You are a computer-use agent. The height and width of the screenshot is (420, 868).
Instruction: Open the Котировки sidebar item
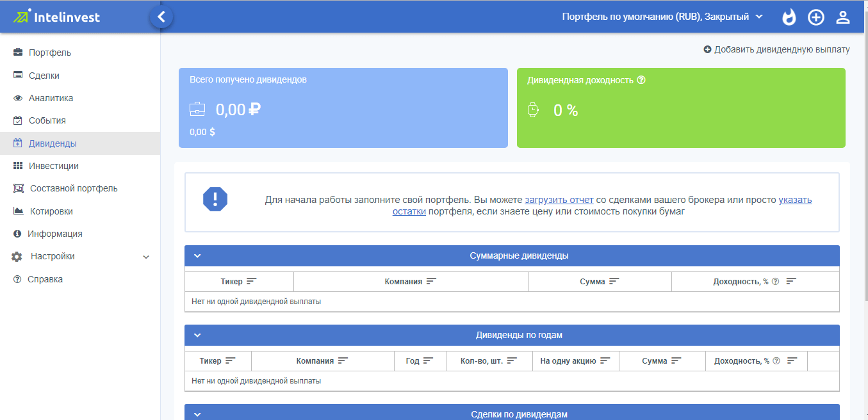[x=51, y=211]
